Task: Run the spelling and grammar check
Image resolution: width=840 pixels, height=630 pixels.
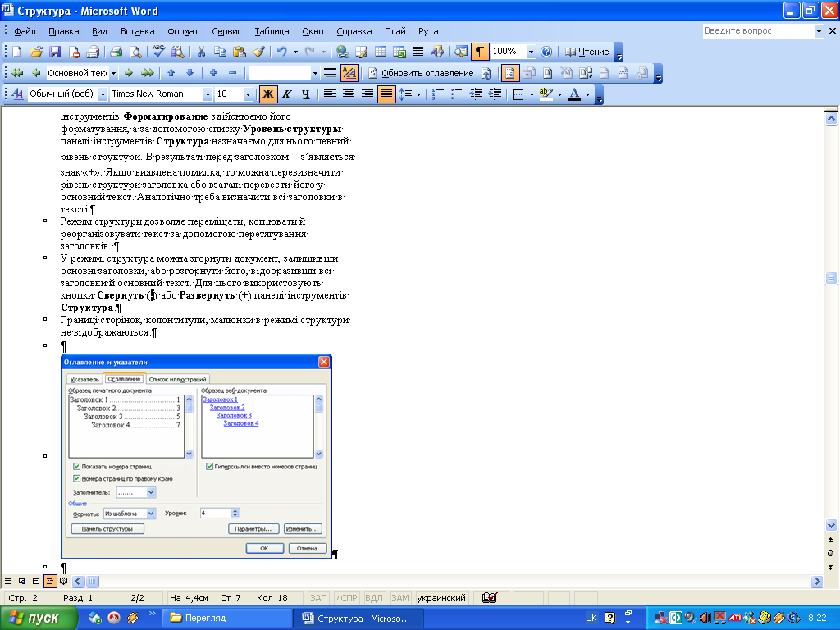Action: 158,52
